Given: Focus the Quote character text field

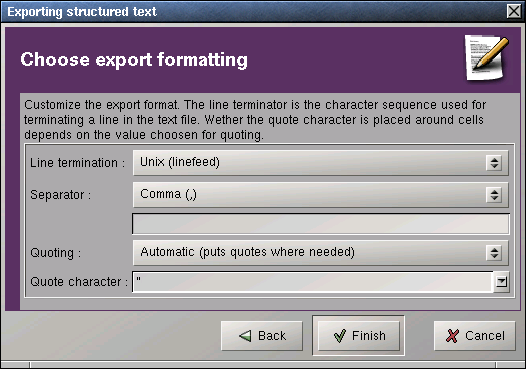Looking at the screenshot, I should (313, 282).
